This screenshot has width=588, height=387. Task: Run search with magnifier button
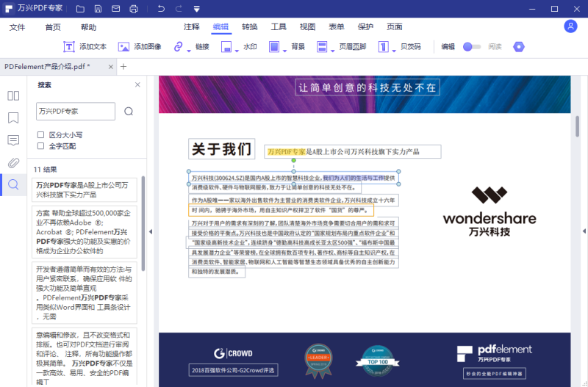[129, 112]
